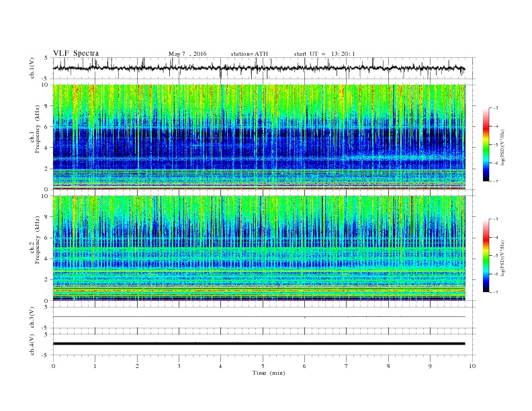Click time axis tick label '10' at bottom right

(472, 366)
